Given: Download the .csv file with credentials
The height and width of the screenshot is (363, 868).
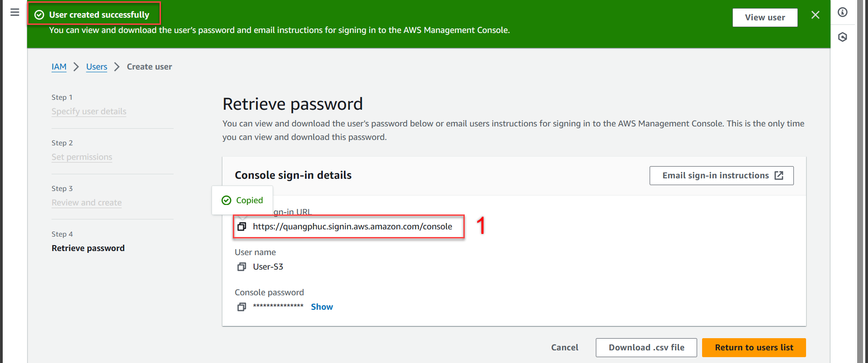Looking at the screenshot, I should click(646, 347).
